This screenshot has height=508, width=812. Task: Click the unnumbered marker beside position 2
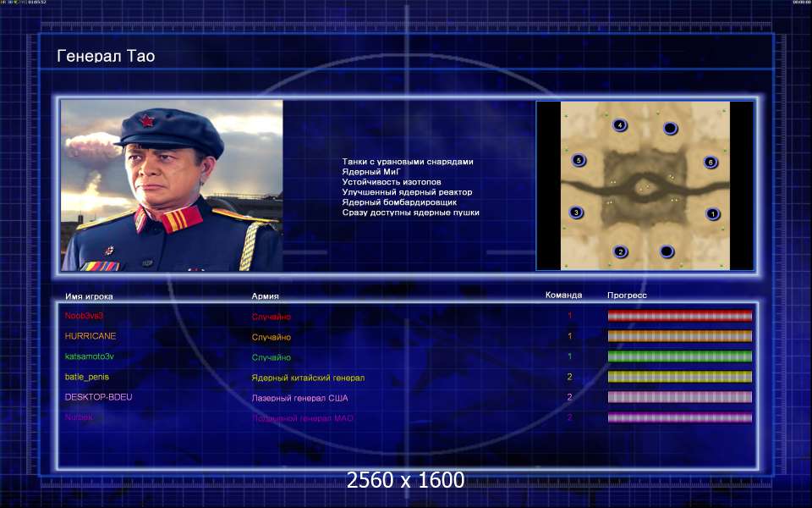tap(667, 251)
